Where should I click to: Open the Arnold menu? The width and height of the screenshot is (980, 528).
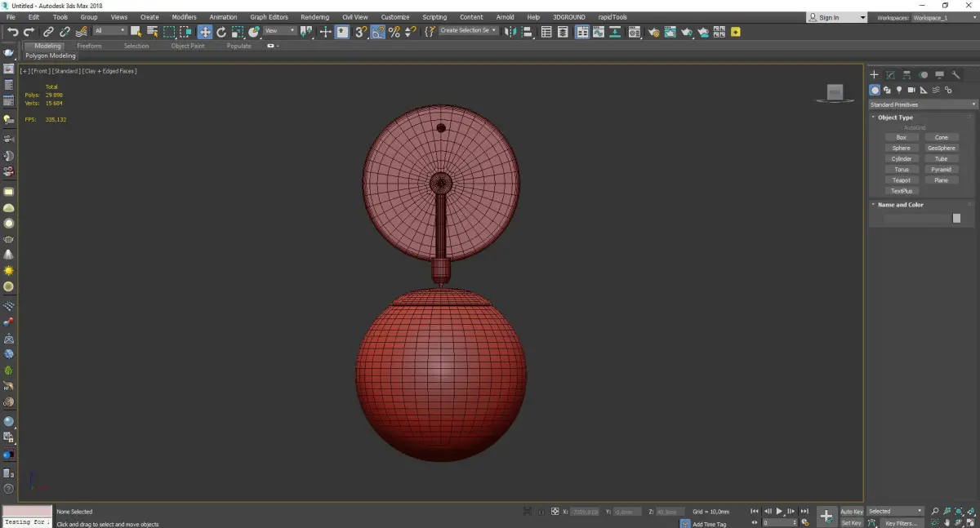(x=505, y=17)
